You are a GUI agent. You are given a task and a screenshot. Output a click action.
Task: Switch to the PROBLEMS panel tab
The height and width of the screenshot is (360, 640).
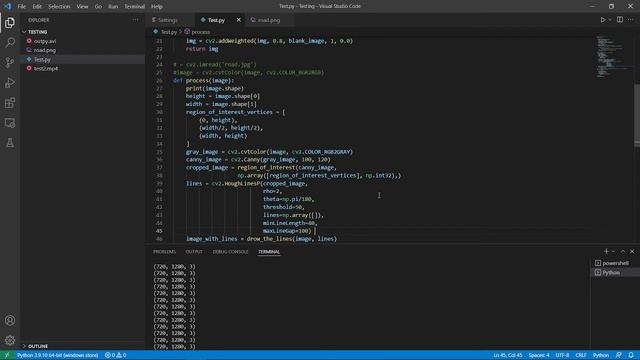click(164, 252)
